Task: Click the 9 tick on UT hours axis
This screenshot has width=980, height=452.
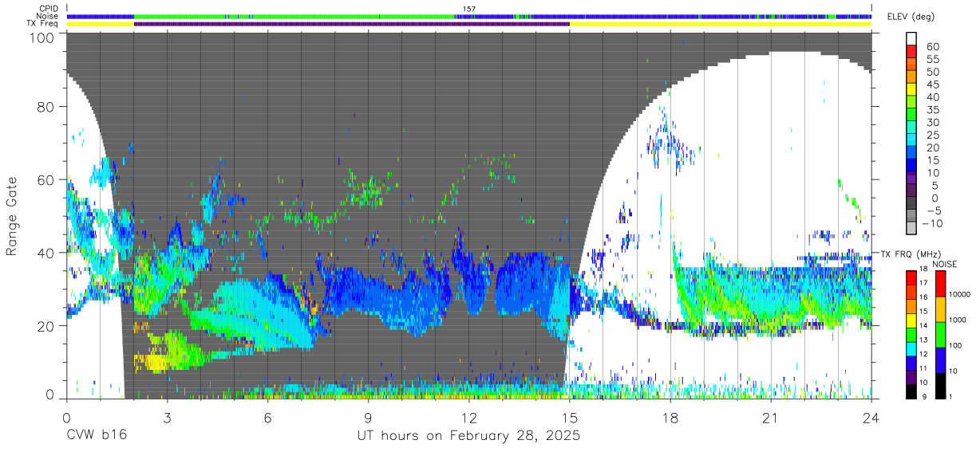Action: click(x=368, y=418)
